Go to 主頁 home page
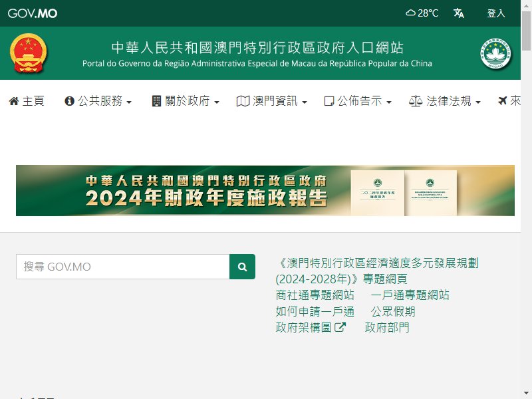532x399 pixels. click(x=27, y=101)
